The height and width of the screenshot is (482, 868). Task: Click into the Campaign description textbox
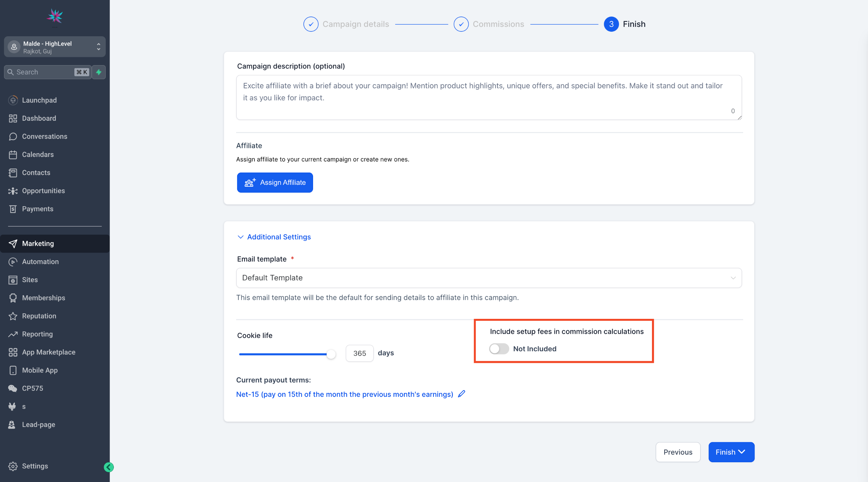tap(489, 97)
